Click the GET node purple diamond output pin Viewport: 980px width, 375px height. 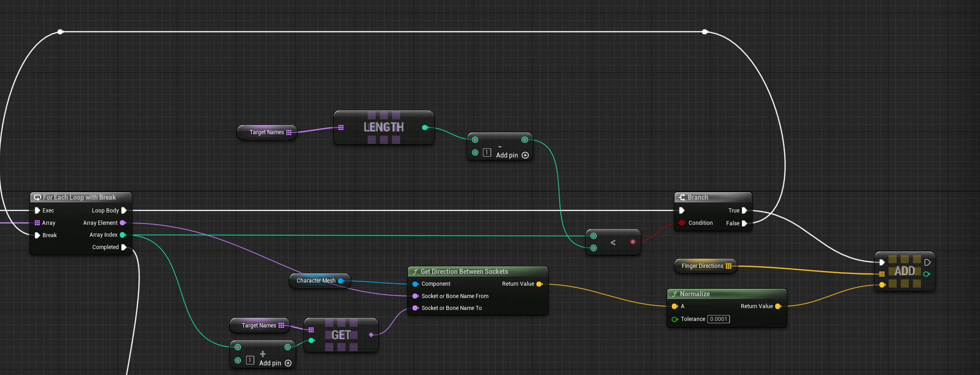coord(371,335)
